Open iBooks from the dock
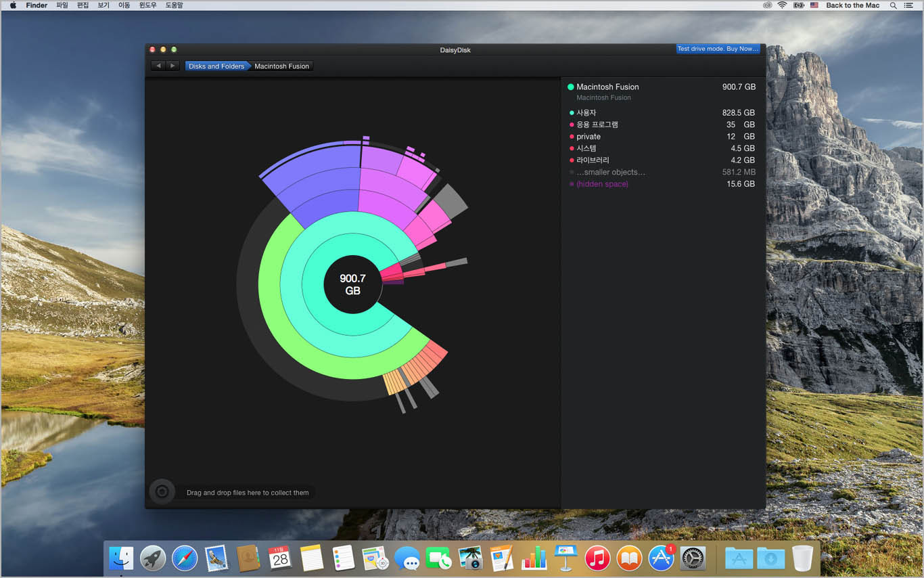The width and height of the screenshot is (924, 578). [x=629, y=558]
